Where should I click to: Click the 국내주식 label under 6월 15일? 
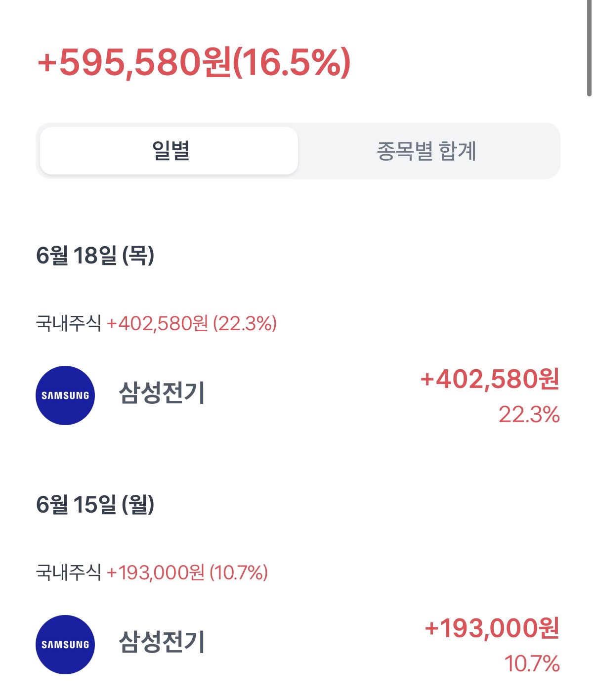(x=69, y=573)
